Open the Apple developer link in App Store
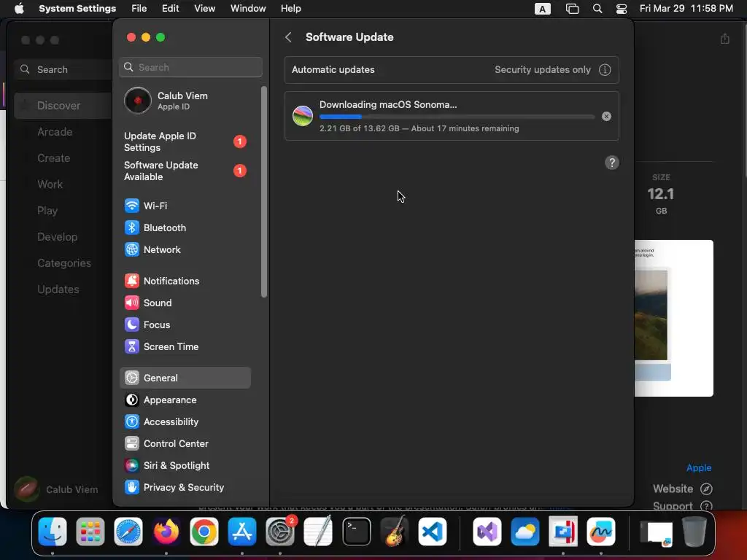 tap(699, 467)
